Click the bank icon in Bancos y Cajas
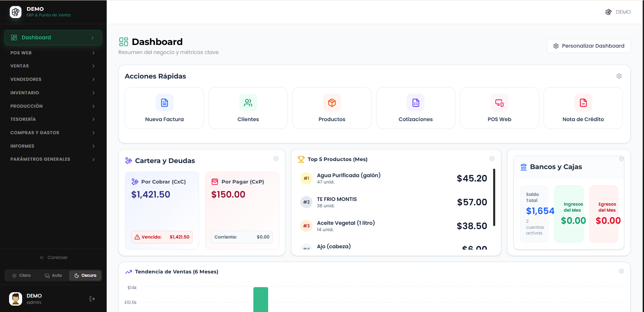 pos(524,167)
